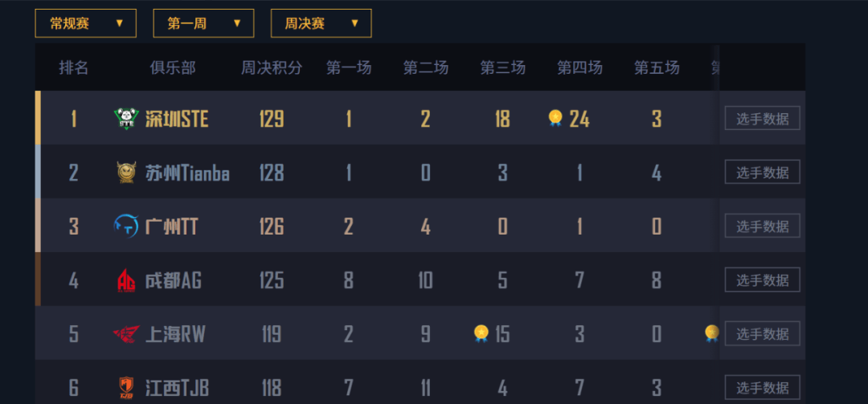Viewport: 868px width, 404px height.
Task: View 选手数据 for 广州TT
Action: 762,226
